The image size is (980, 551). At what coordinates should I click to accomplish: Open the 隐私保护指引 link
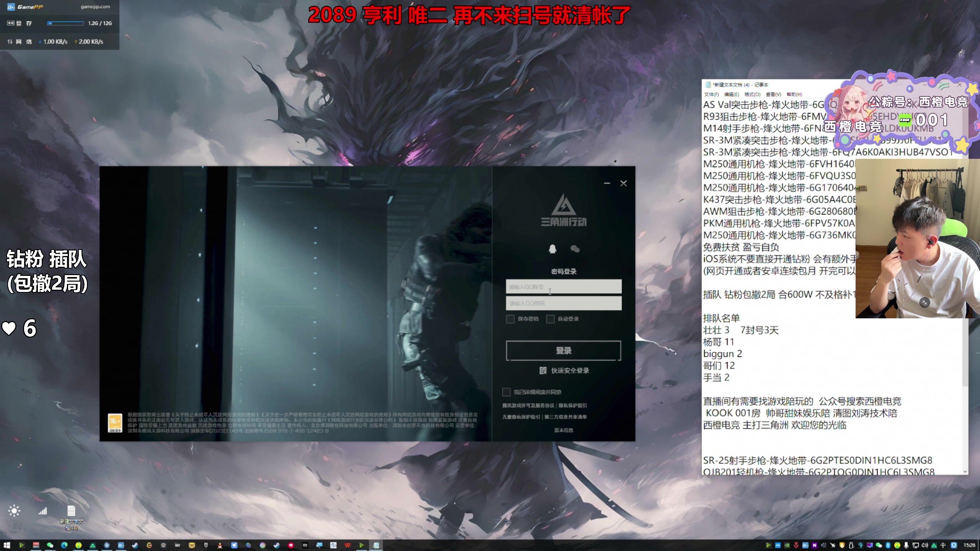click(573, 405)
